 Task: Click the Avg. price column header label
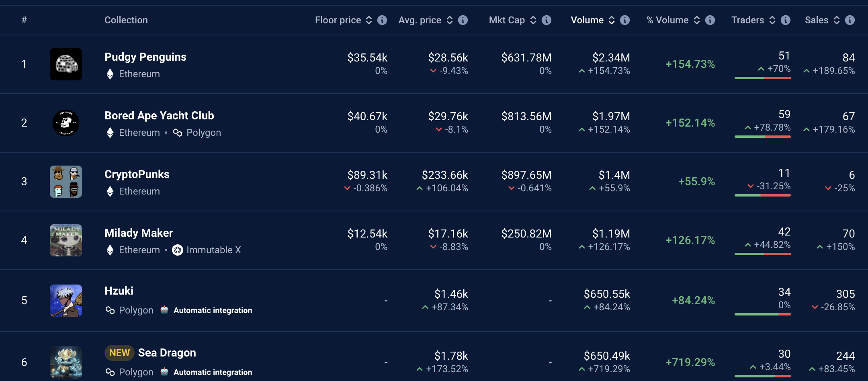click(x=420, y=20)
